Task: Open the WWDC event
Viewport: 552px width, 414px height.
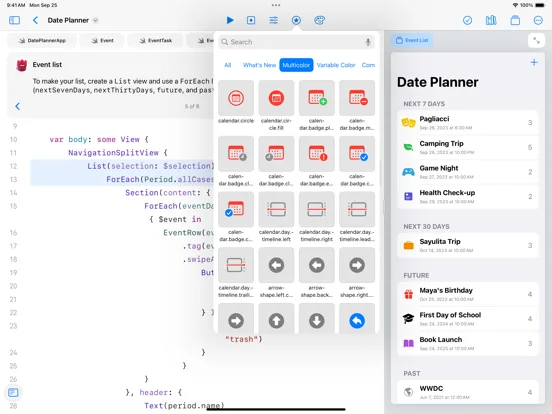Action: pos(468,392)
